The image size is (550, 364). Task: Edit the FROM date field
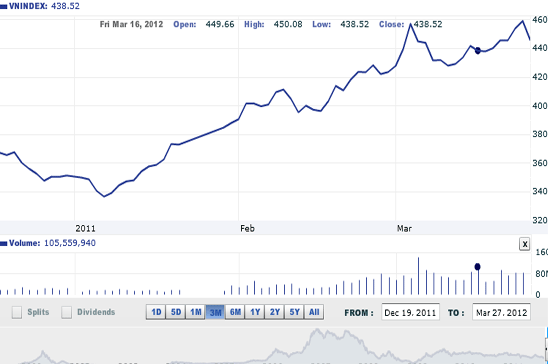(x=410, y=312)
